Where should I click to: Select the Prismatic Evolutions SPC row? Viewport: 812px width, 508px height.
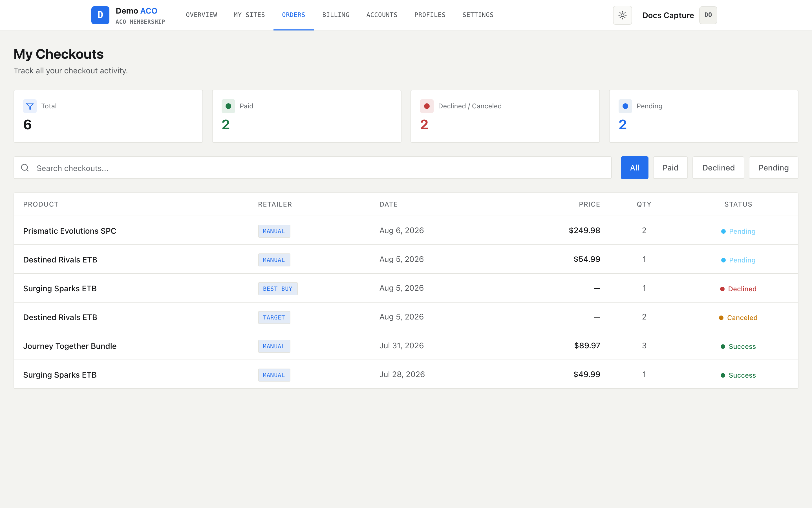pyautogui.click(x=406, y=231)
